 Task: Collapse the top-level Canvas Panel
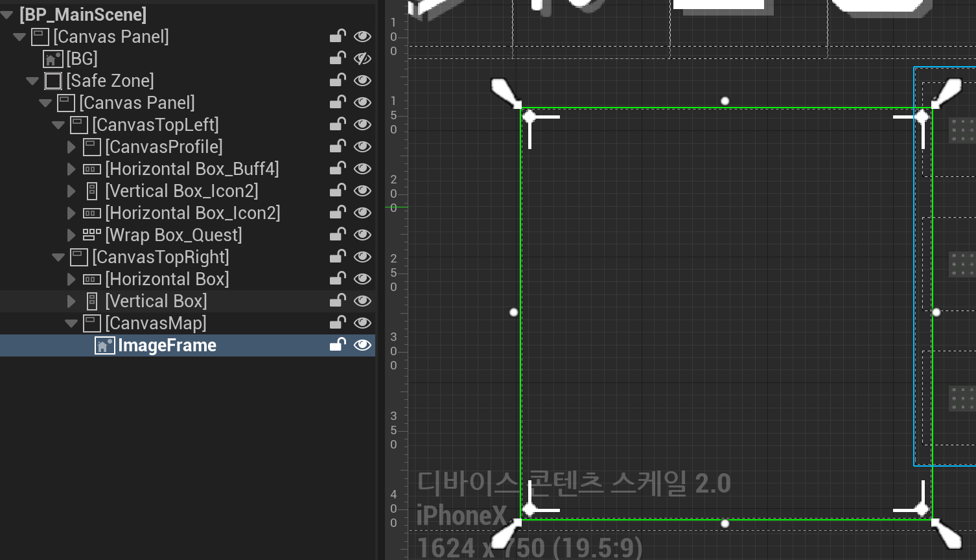(19, 37)
